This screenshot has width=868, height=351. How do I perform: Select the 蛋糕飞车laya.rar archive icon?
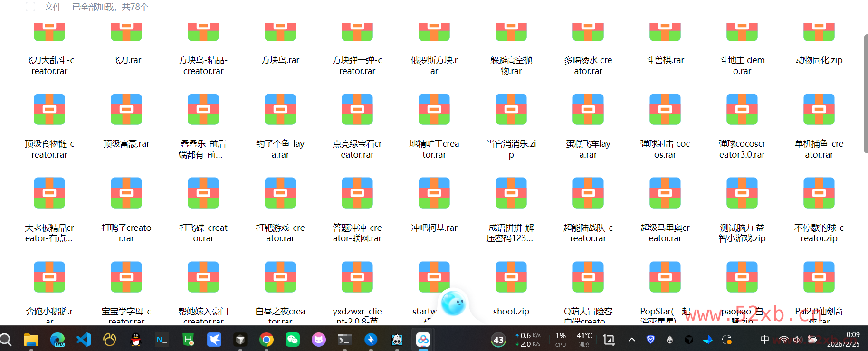tap(588, 109)
